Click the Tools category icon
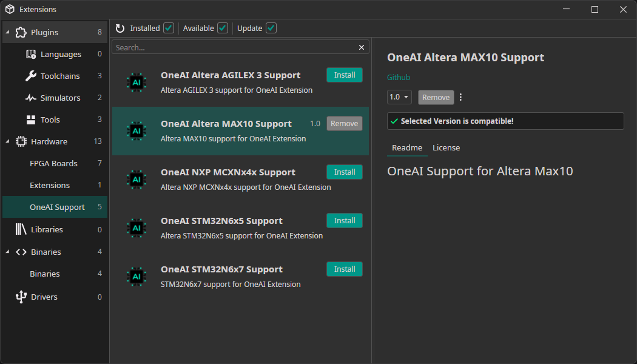 click(x=31, y=120)
